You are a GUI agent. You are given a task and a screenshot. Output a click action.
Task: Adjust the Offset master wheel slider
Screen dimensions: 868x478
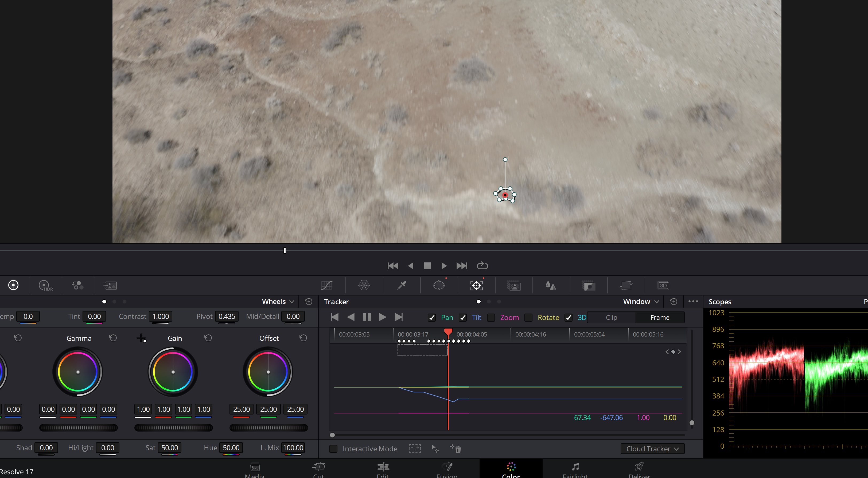tap(268, 428)
